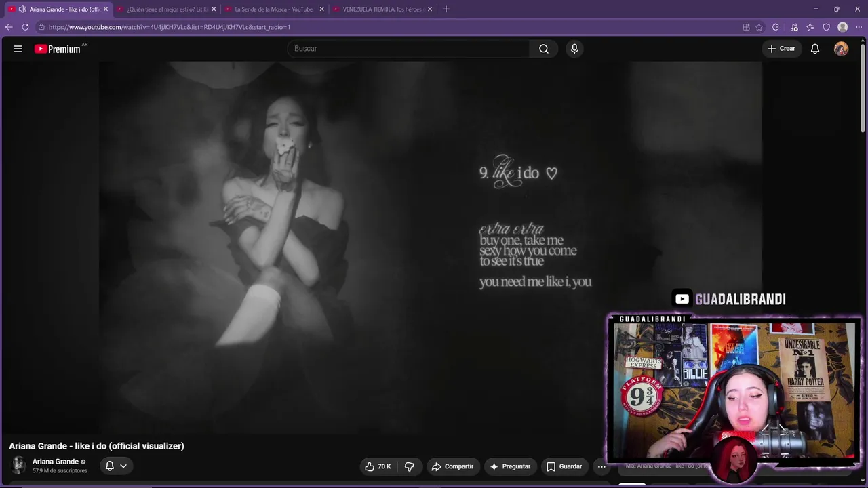This screenshot has width=868, height=488.
Task: Like the video with 70 K likes
Action: [378, 466]
